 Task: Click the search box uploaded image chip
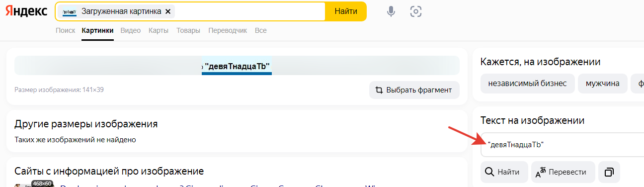[x=116, y=11]
